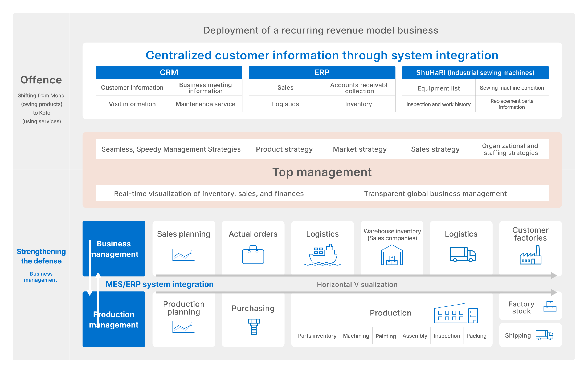Click the Business meeting information cell
Viewport: 588px width, 373px height.
point(206,87)
